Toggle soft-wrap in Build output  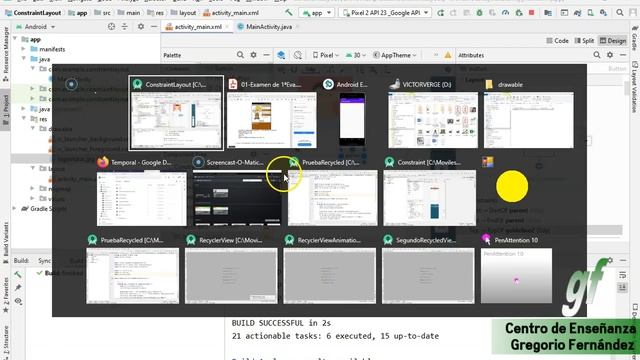pyautogui.click(x=622, y=275)
